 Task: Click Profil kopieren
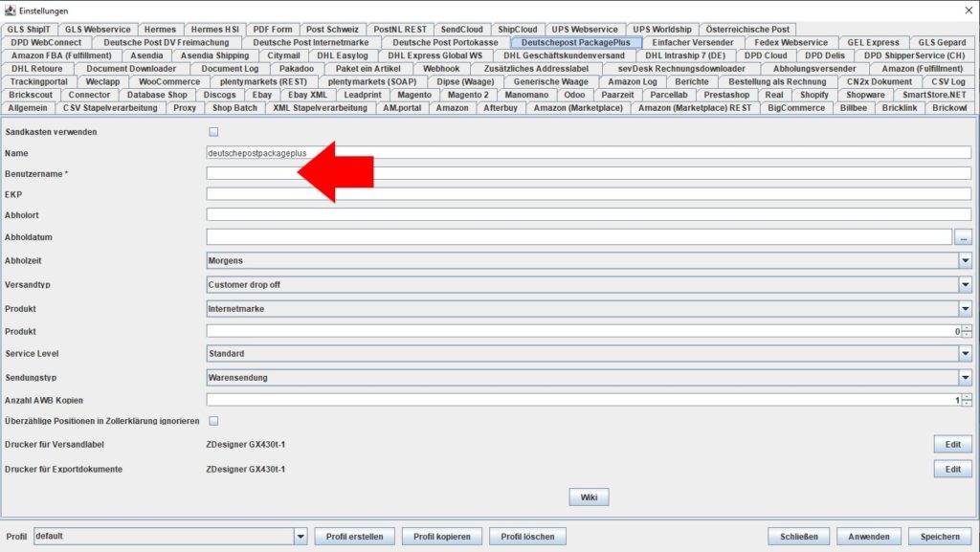[x=442, y=537]
